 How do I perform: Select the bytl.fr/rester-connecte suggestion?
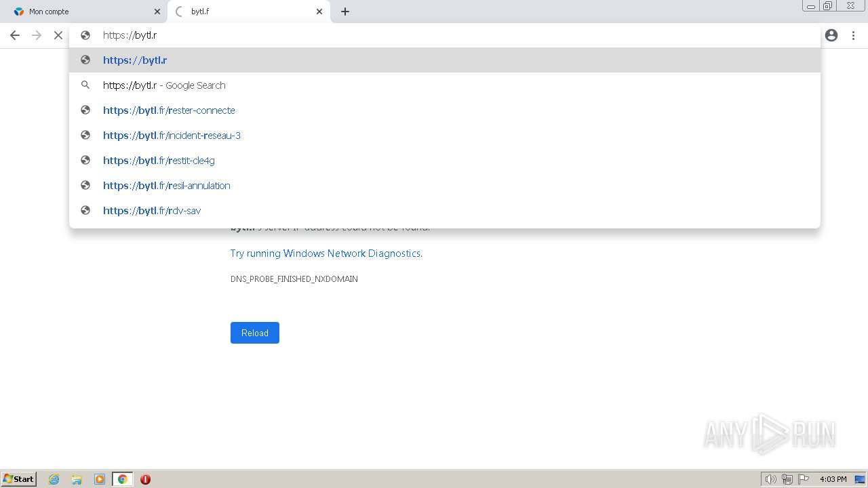pos(445,110)
